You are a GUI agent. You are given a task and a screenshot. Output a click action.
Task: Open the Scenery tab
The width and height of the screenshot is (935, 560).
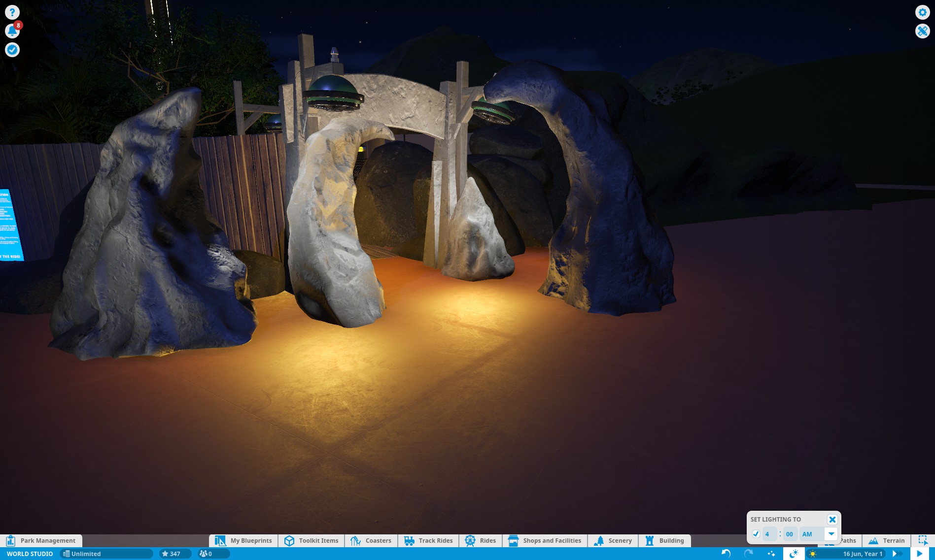pyautogui.click(x=613, y=540)
